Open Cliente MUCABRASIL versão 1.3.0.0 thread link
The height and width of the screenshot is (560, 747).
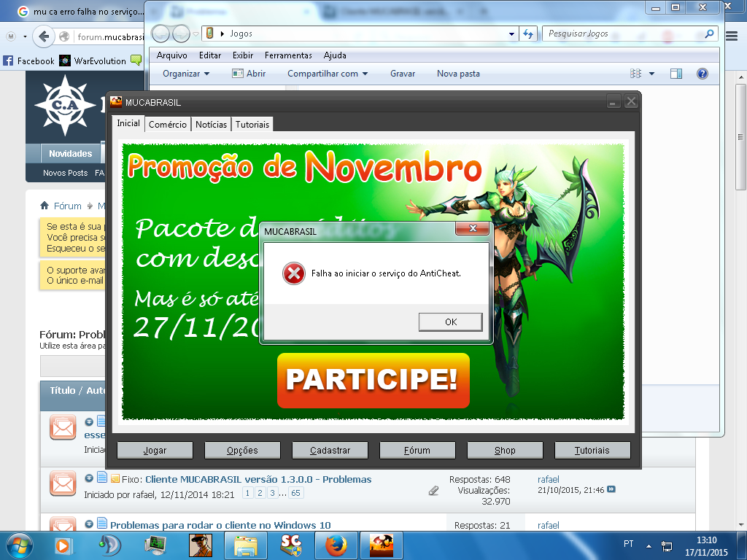click(258, 479)
